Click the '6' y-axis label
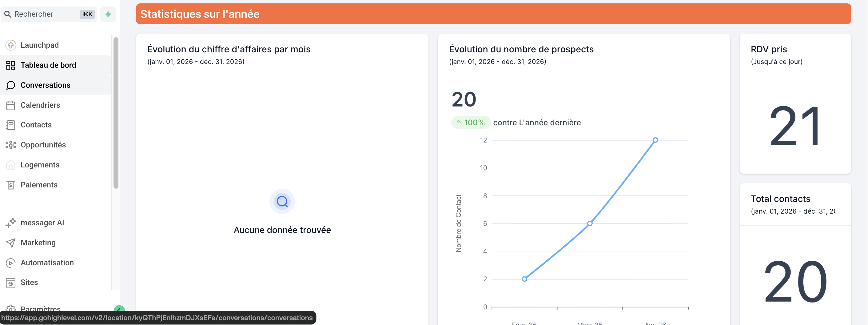The height and width of the screenshot is (325, 868). coord(485,223)
